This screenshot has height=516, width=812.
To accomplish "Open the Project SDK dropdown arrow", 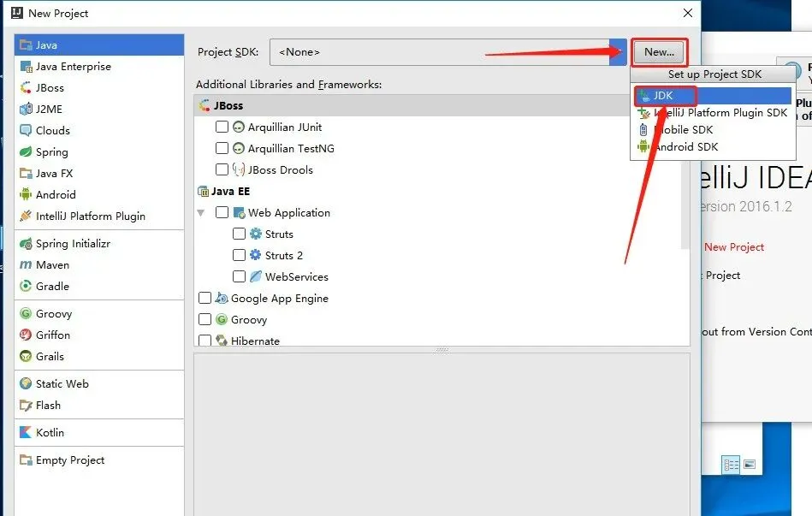I will tap(619, 52).
